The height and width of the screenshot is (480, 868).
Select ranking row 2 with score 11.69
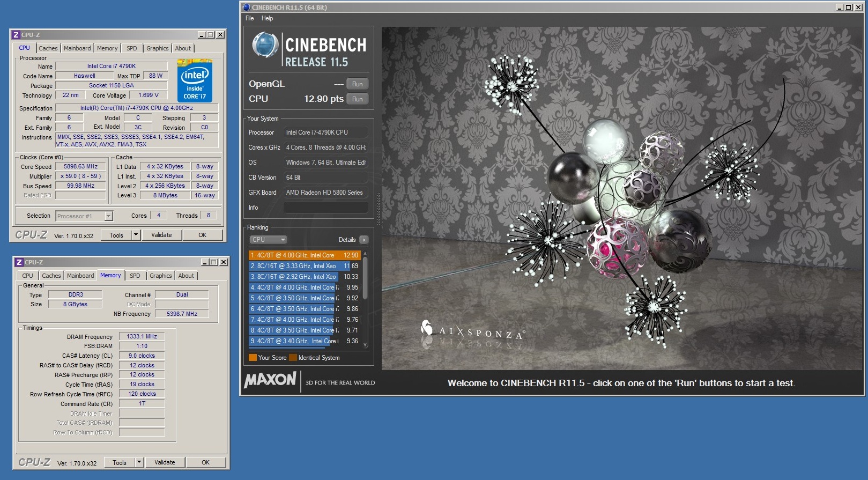pos(305,266)
